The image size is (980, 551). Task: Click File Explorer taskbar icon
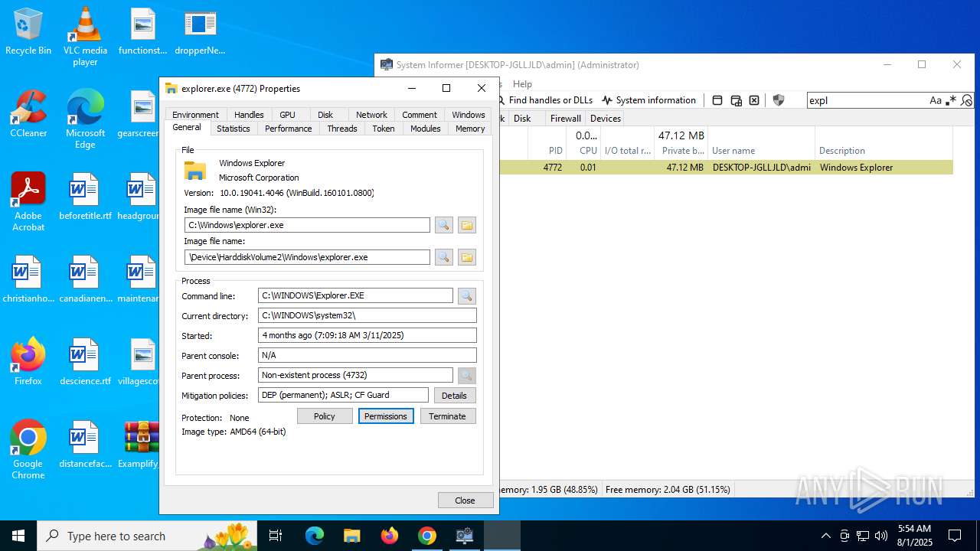(351, 536)
